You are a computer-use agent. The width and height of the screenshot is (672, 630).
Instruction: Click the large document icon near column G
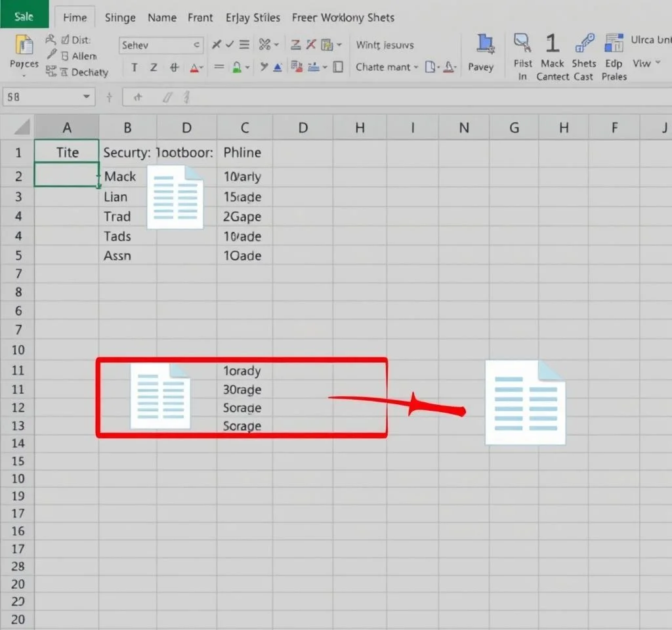click(x=525, y=402)
